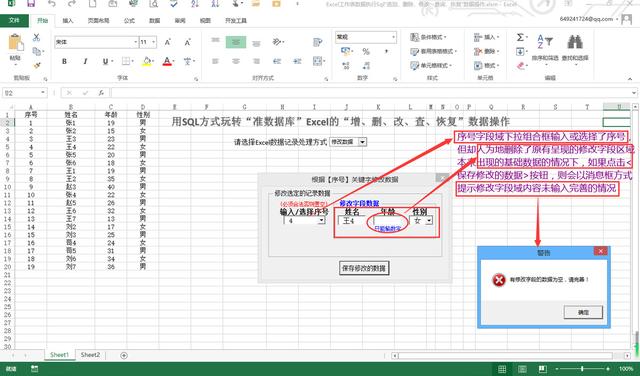The image size is (640, 376).
Task: Save the workbook from quick access toolbar
Action: pyautogui.click(x=31, y=4)
